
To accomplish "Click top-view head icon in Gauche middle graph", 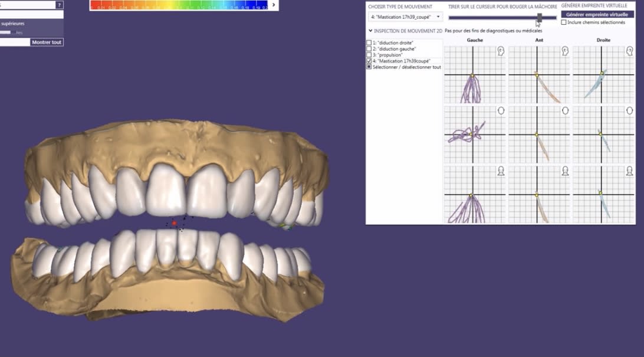I will (x=500, y=110).
